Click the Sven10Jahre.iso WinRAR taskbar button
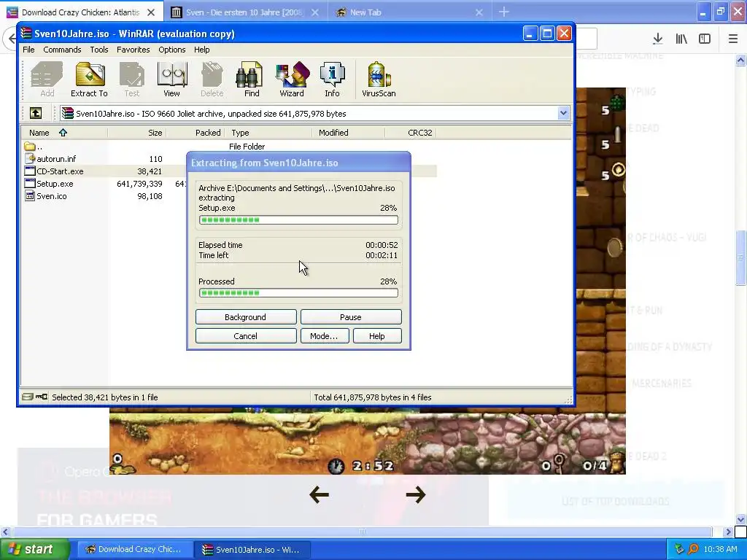This screenshot has width=747, height=560. (x=252, y=550)
